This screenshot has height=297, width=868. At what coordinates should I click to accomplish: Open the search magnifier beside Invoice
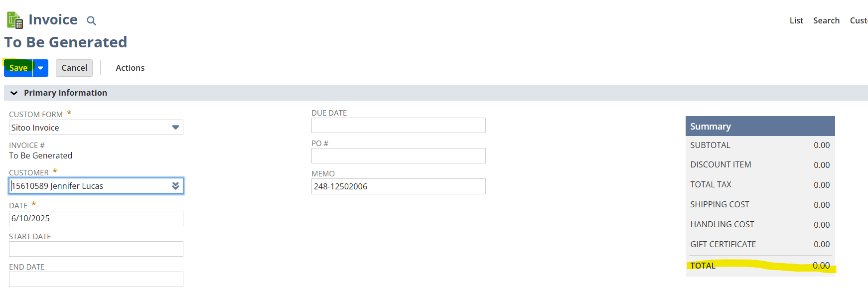(91, 20)
